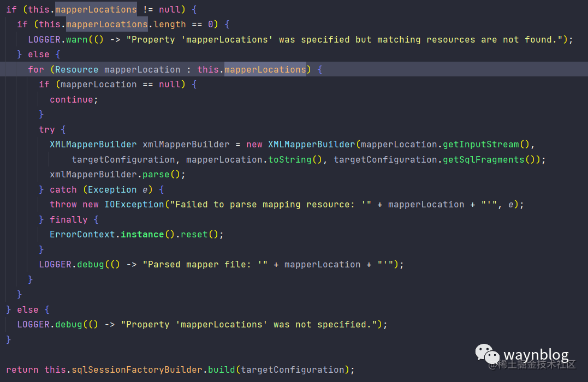Click the Resource type in for loop
The width and height of the screenshot is (588, 382).
click(x=77, y=69)
